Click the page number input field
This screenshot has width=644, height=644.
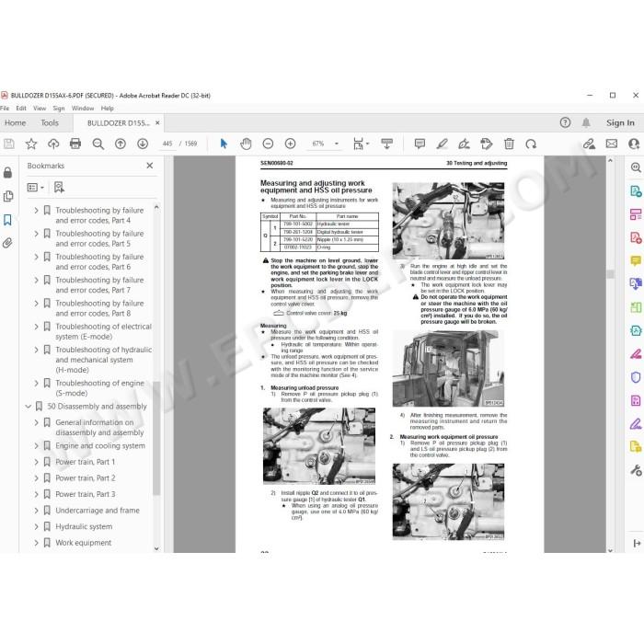tap(167, 144)
